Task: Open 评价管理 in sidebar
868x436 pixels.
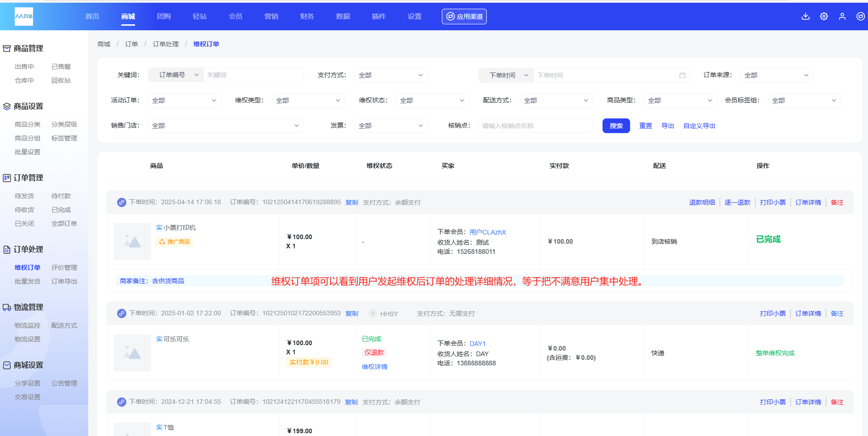Action: (64, 268)
